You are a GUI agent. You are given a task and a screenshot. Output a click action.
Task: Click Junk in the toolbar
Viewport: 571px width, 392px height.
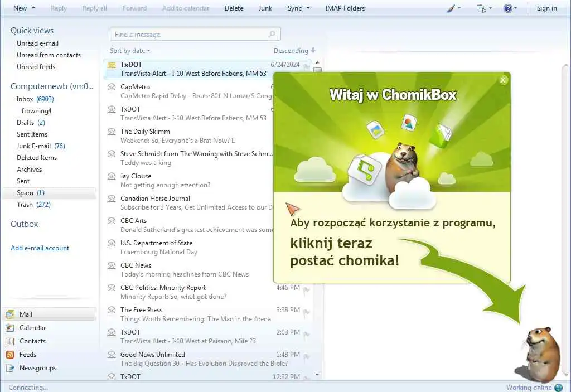pyautogui.click(x=265, y=8)
